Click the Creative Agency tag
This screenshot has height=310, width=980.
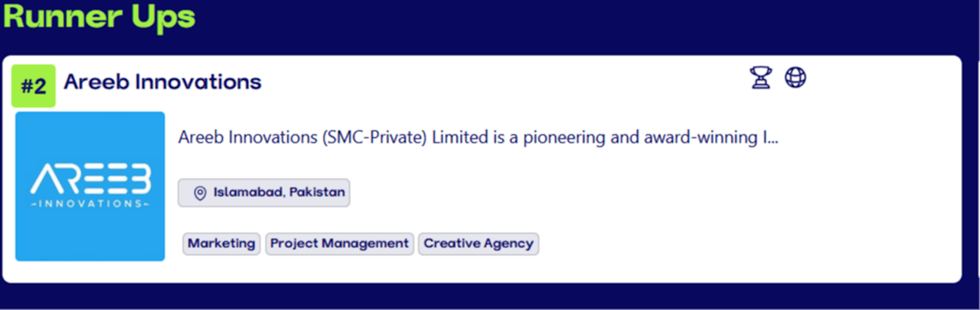[x=479, y=244]
